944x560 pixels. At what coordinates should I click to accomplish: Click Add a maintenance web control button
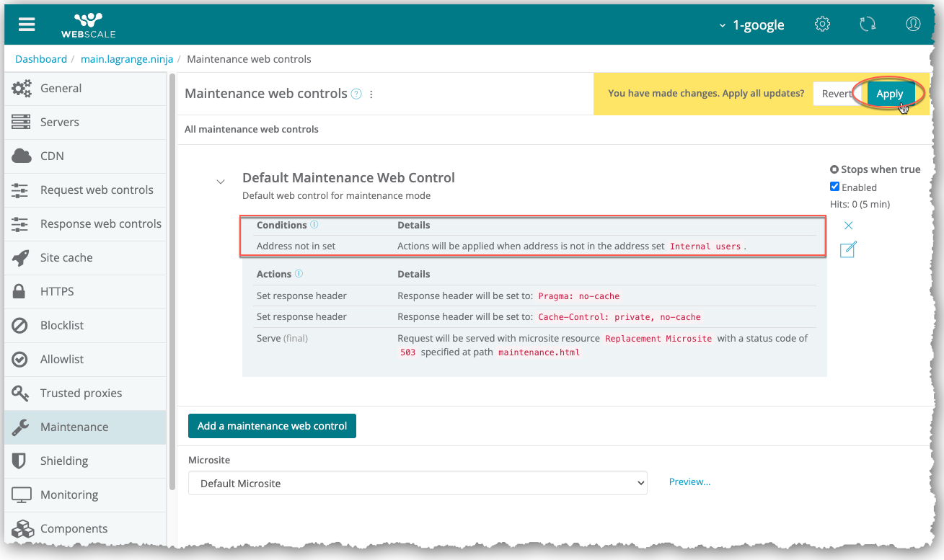tap(272, 426)
